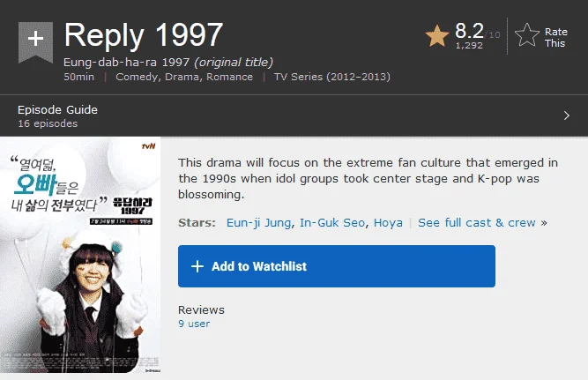The height and width of the screenshot is (380, 588).
Task: Click the 1,292 ratings count
Action: point(469,45)
